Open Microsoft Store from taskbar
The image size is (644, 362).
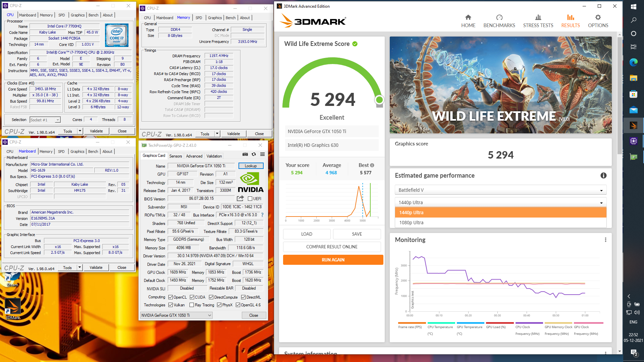[x=633, y=94]
